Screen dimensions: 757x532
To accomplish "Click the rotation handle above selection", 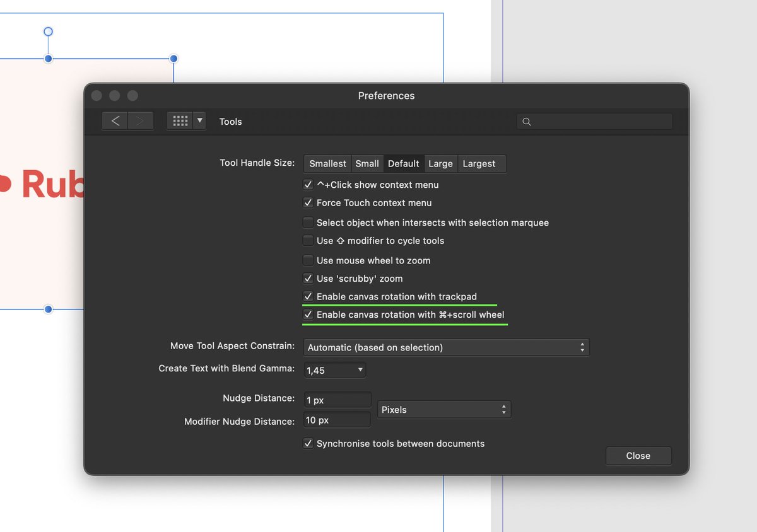I will 48,32.
